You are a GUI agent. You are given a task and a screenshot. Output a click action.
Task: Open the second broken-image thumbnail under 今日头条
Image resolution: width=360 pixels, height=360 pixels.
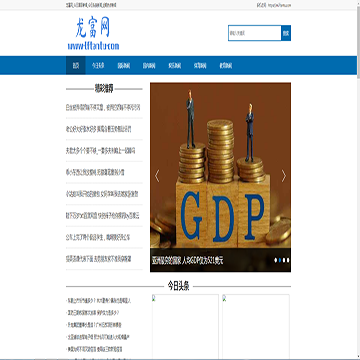tap(256, 327)
